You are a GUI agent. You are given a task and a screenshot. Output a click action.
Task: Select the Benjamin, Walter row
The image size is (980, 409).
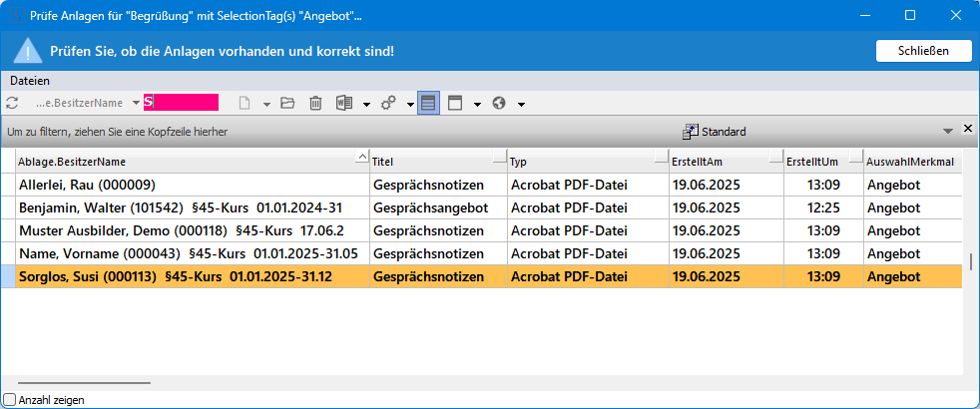pyautogui.click(x=190, y=207)
